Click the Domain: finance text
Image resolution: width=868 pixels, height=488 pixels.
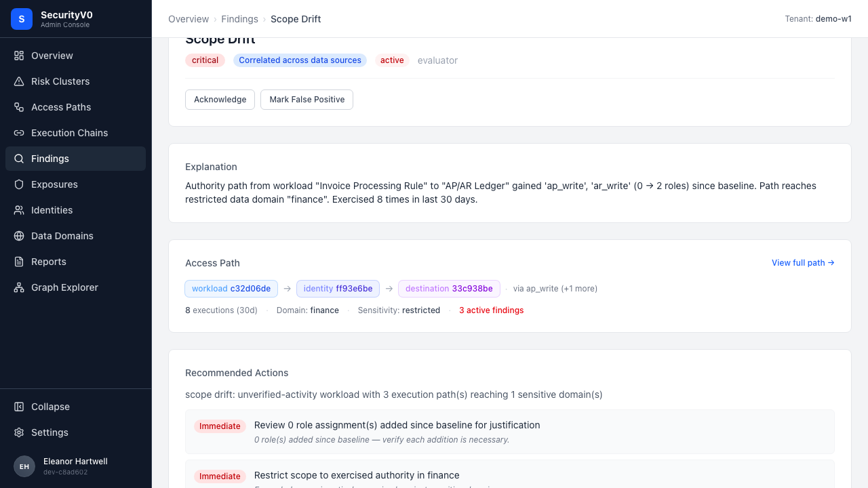307,310
